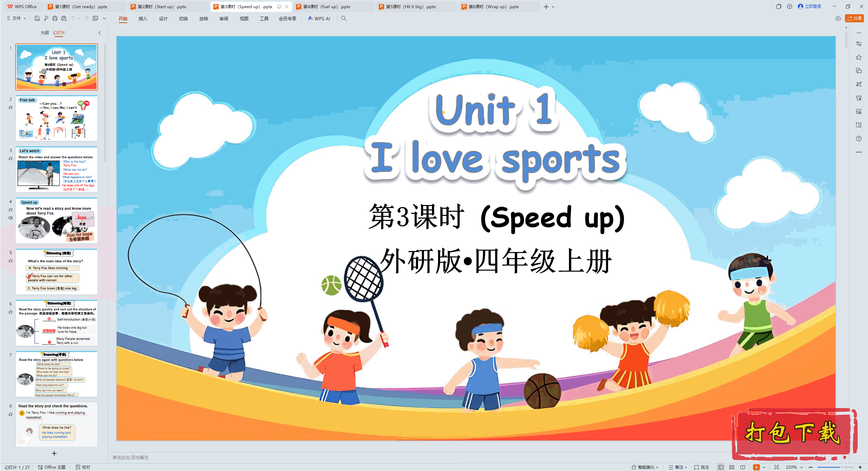Open the help question mark in the right sidebar
Image resolution: width=868 pixels, height=471 pixels.
click(x=859, y=139)
